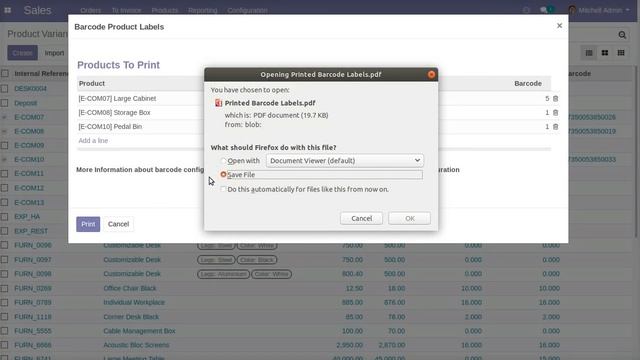Click the Import button

pyautogui.click(x=54, y=53)
